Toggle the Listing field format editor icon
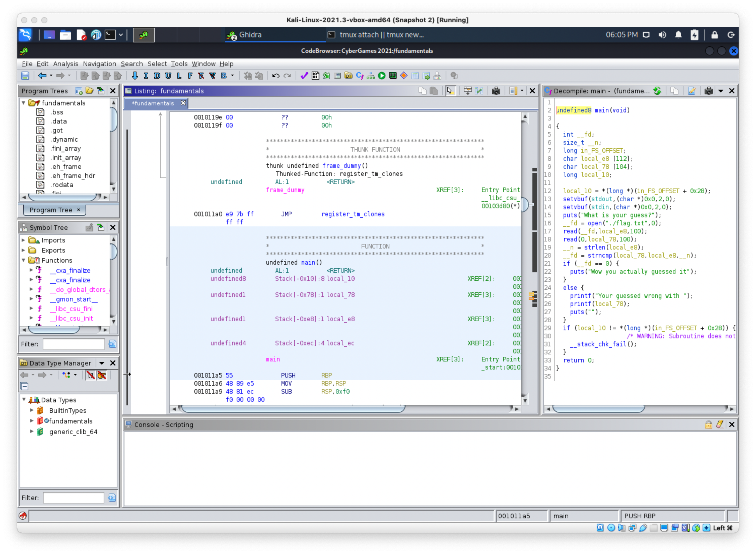The image size is (756, 554). [x=468, y=91]
